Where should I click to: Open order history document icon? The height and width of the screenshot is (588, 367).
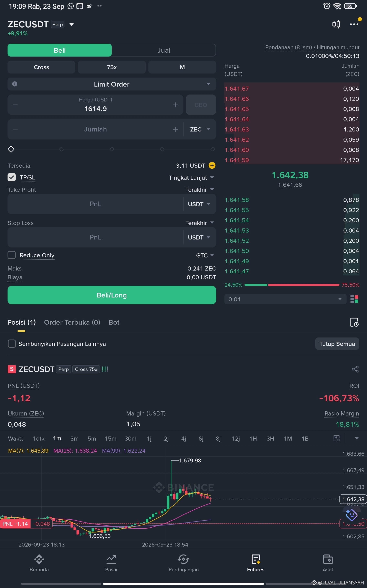tap(354, 322)
